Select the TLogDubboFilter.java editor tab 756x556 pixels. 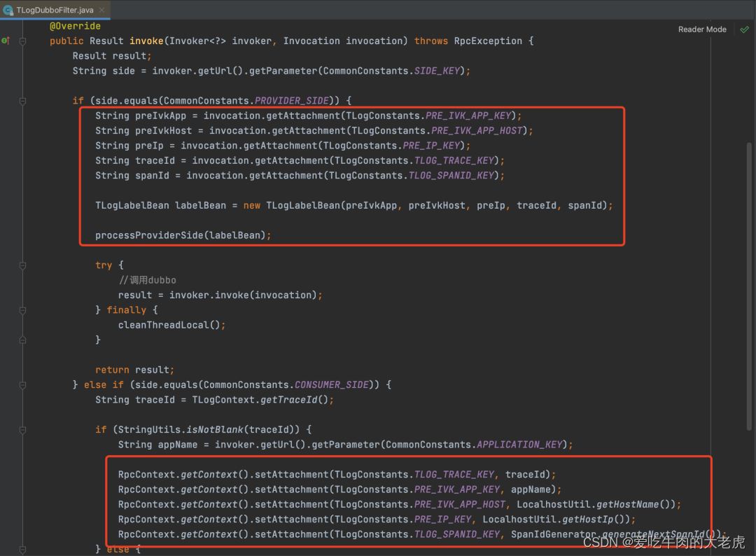coord(55,10)
